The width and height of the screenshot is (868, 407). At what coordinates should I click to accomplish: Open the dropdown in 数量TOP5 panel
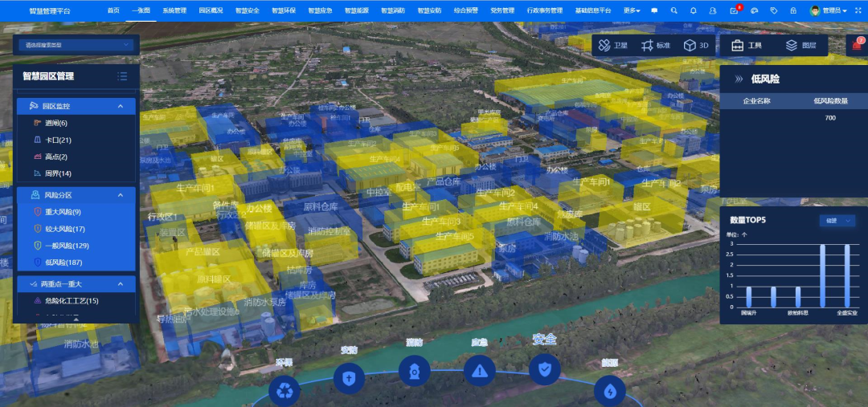point(837,221)
